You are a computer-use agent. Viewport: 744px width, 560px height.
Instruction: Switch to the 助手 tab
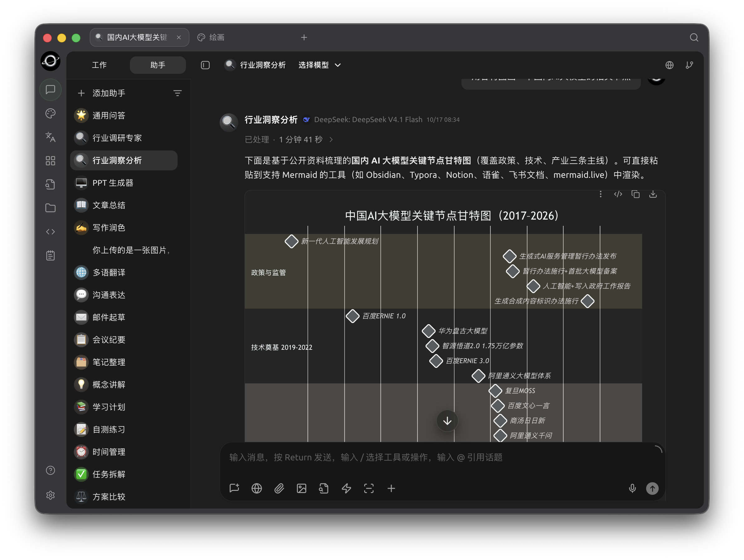158,65
